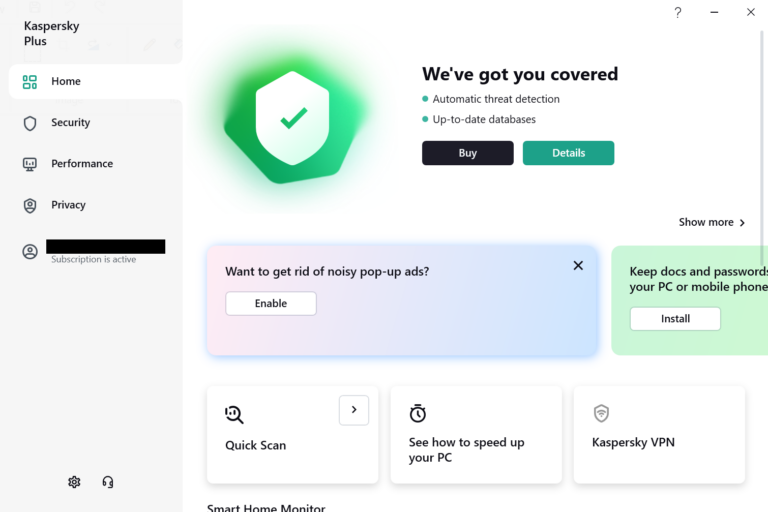This screenshot has width=768, height=512.
Task: Click the stopwatch speed-up icon
Action: click(418, 413)
